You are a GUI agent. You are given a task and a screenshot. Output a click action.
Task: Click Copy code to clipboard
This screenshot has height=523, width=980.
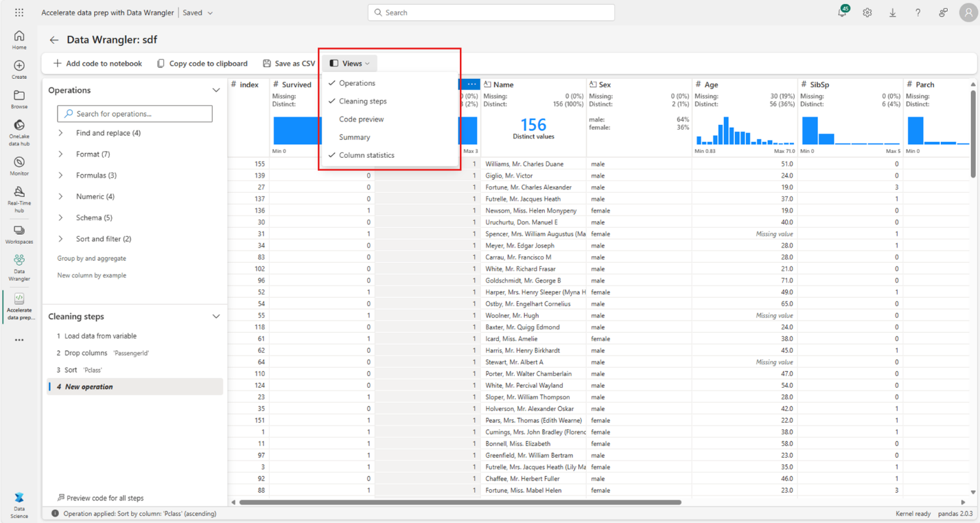202,63
